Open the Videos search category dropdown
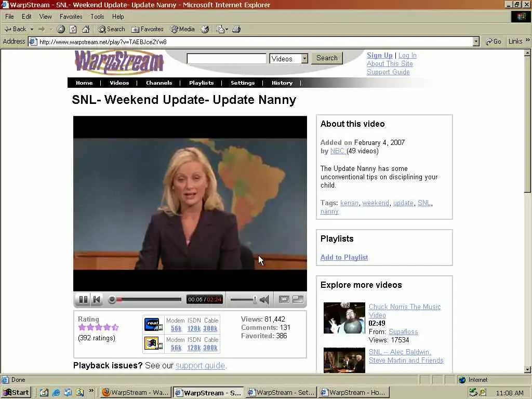Viewport: 532px width, 399px height. point(304,59)
